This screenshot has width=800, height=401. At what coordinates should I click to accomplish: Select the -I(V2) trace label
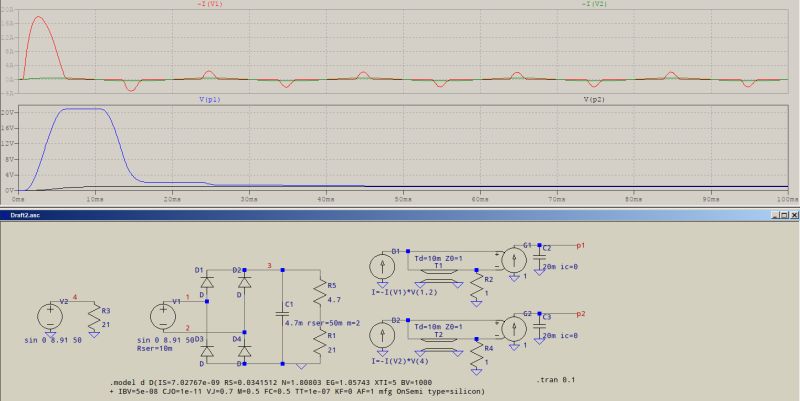[x=592, y=4]
